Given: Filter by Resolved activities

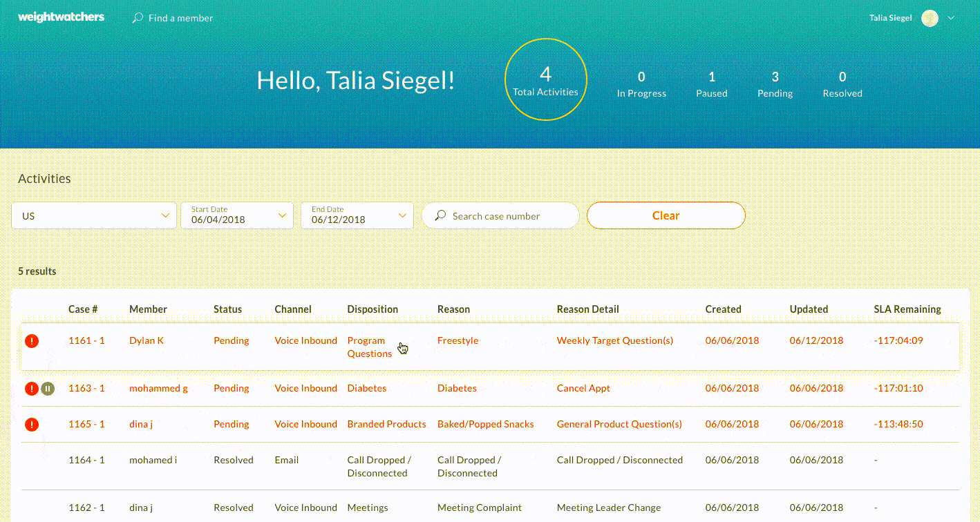Looking at the screenshot, I should pyautogui.click(x=842, y=84).
